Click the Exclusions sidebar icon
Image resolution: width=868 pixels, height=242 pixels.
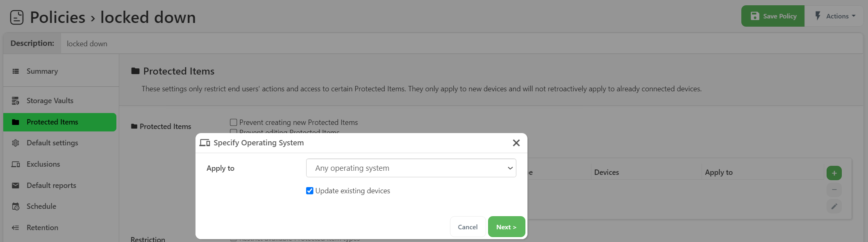(x=16, y=164)
